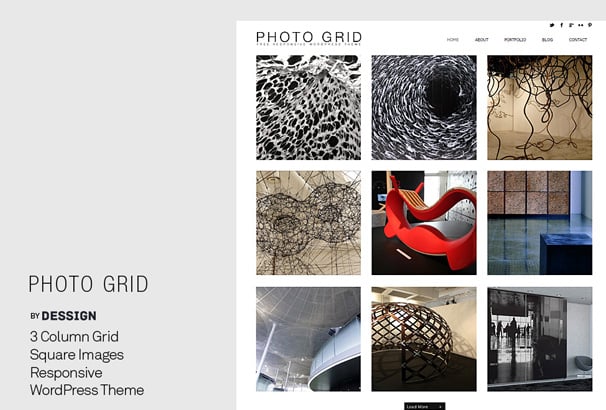Open the wooden lattice dome thumbnail
606x410 pixels.
(424, 339)
